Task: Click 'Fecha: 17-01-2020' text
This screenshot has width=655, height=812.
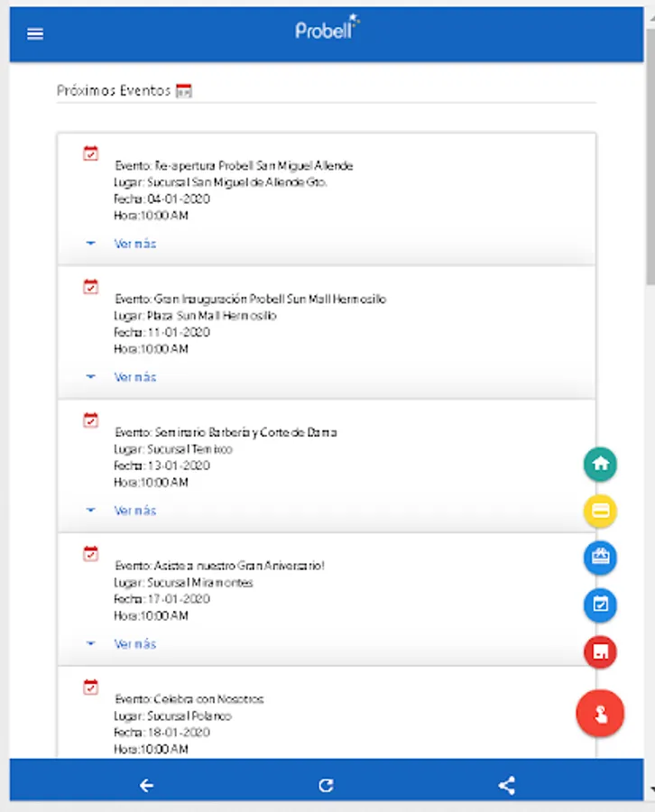Action: click(x=162, y=599)
